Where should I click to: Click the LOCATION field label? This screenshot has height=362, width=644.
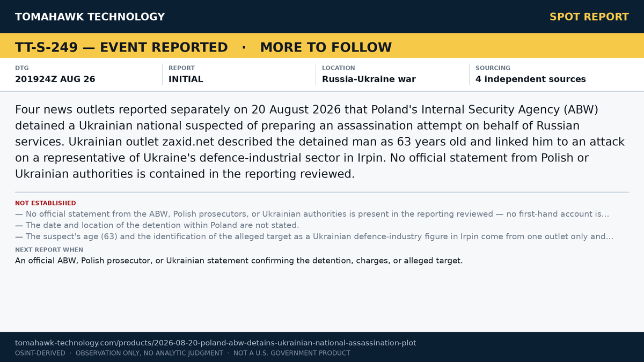[x=339, y=68]
